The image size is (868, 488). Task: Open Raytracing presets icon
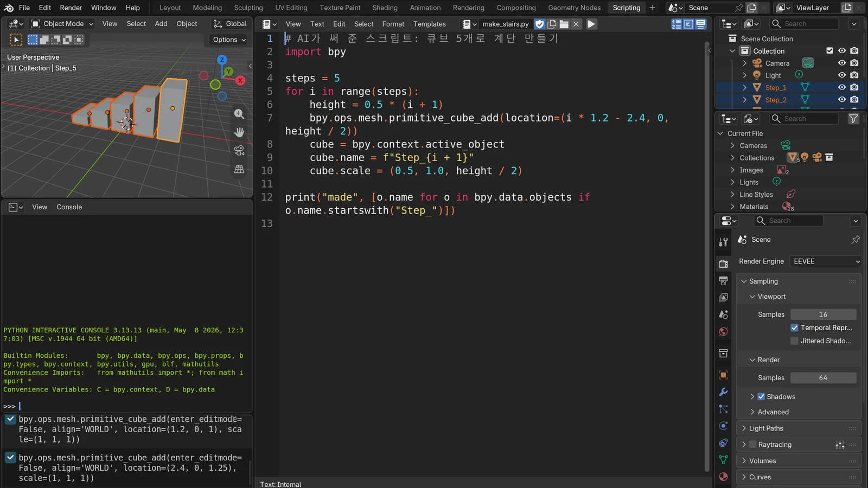(x=840, y=445)
